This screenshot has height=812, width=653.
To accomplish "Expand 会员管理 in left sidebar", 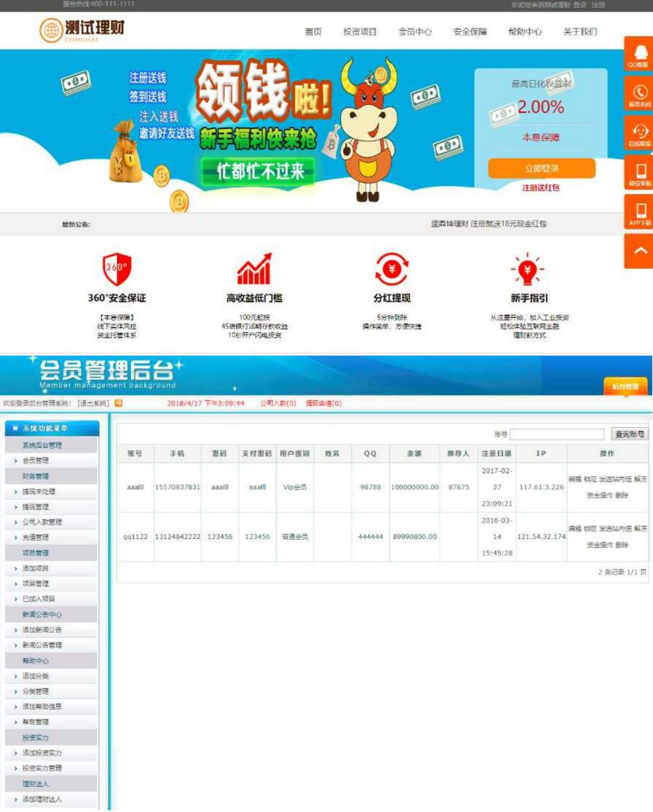I will tap(41, 461).
